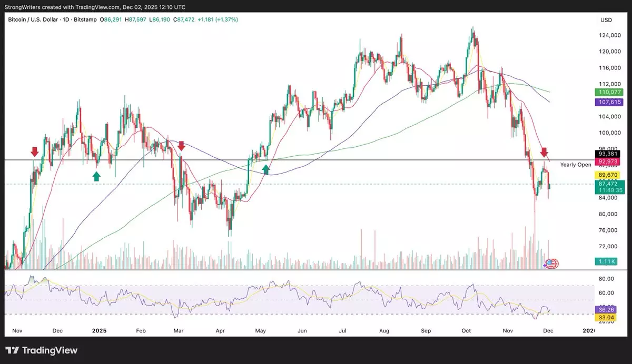This screenshot has width=632, height=364.
Task: Click the Jul label on the time axis
Action: coord(343,331)
